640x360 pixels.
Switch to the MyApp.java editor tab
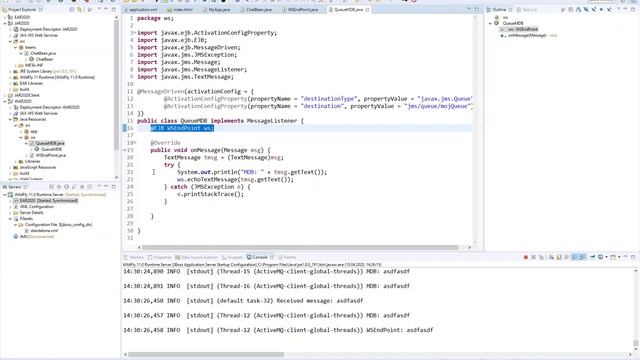coord(217,9)
